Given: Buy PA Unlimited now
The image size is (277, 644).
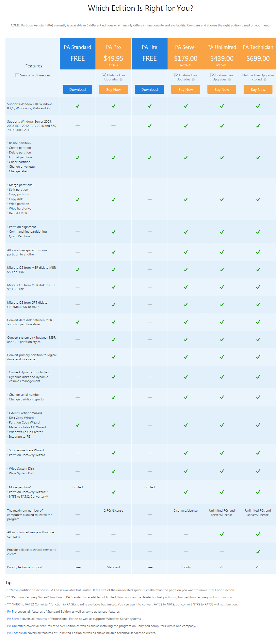Looking at the screenshot, I should point(222,89).
